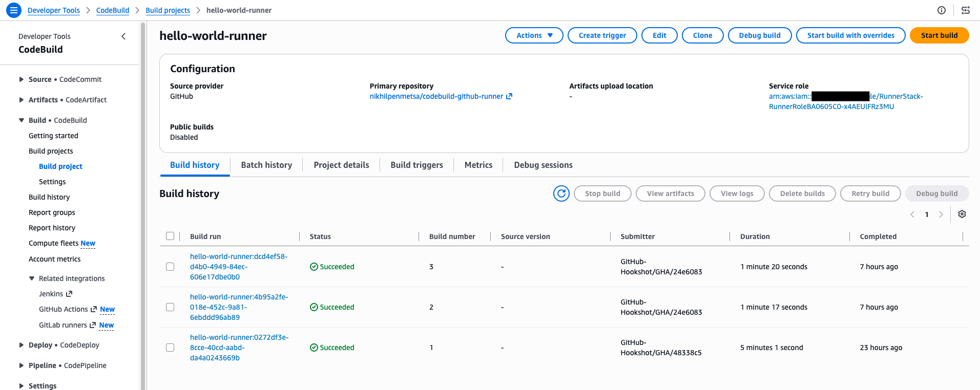
Task: Open the Metrics tab
Action: tap(478, 165)
